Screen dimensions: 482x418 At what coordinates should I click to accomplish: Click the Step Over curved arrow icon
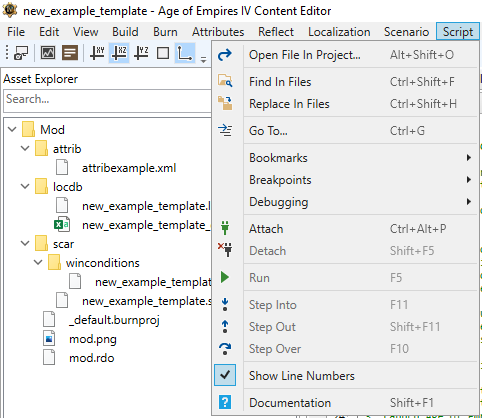tap(225, 349)
